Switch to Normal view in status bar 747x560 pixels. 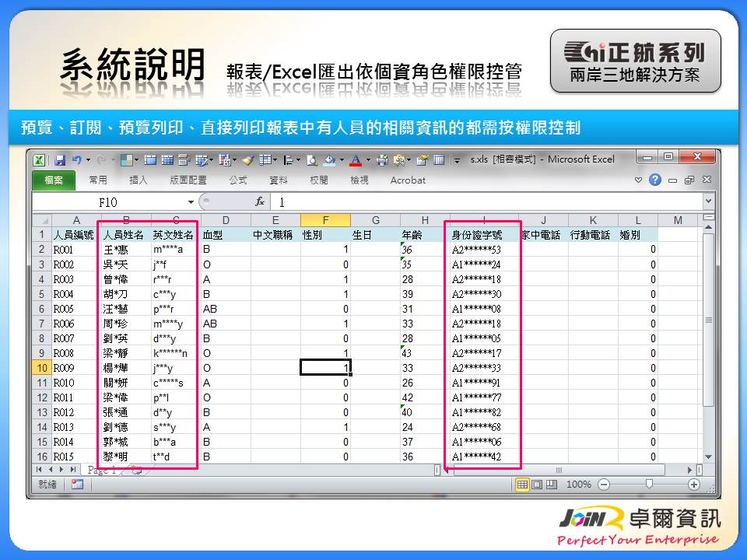(x=523, y=485)
